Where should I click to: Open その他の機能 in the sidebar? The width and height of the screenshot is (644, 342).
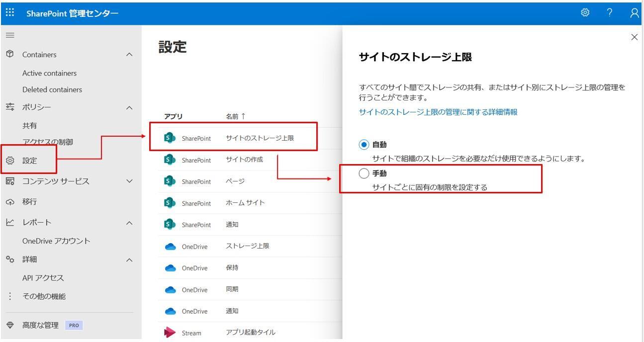(44, 296)
